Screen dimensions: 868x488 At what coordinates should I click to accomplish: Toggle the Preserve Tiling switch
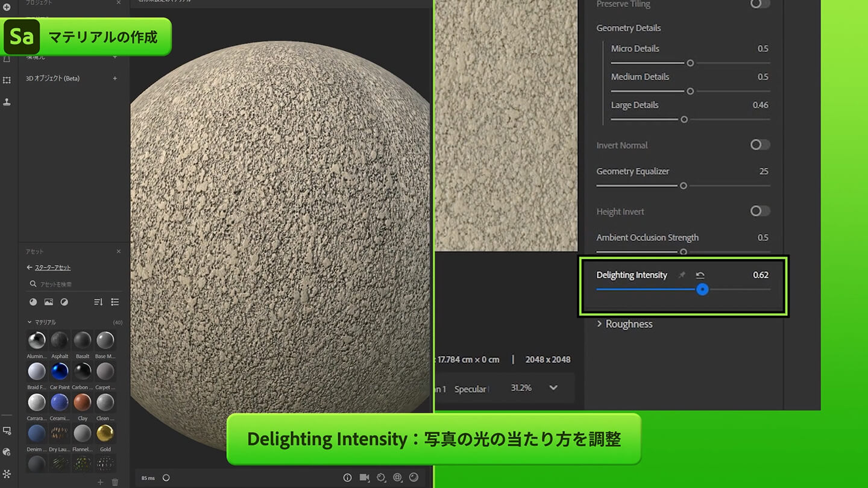pyautogui.click(x=759, y=4)
